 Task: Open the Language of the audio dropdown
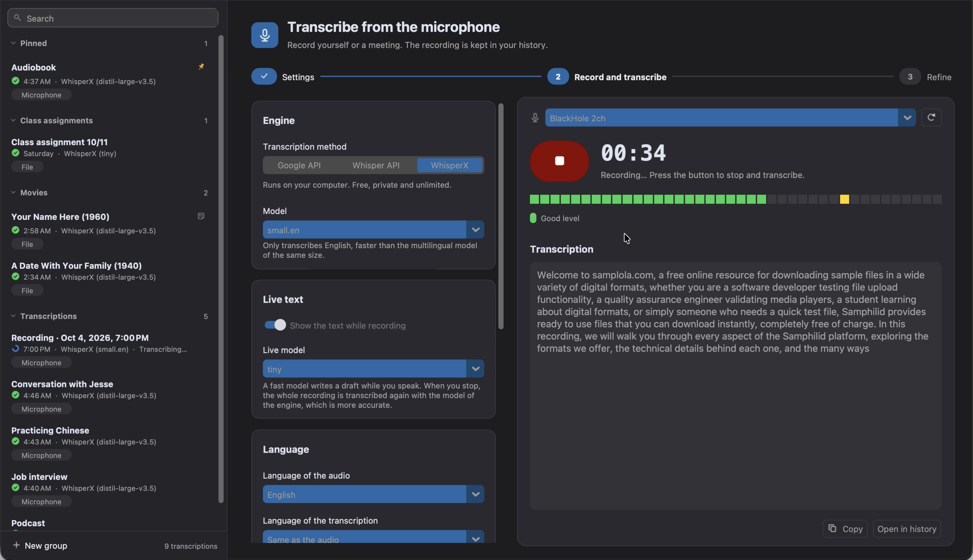(x=373, y=494)
